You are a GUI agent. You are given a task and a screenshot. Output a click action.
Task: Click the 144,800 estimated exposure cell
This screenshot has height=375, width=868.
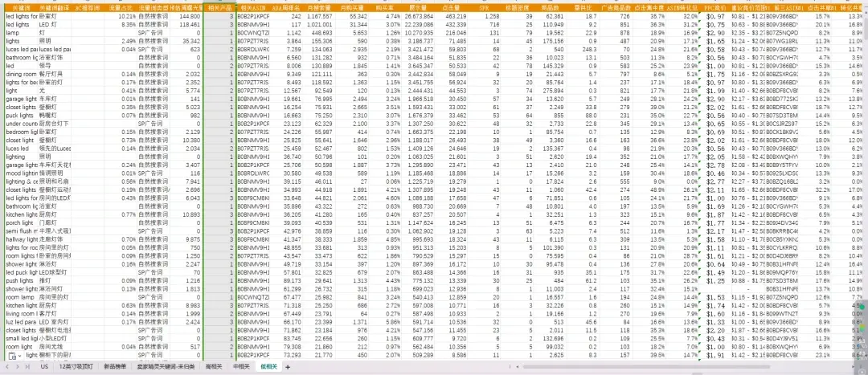tap(186, 17)
